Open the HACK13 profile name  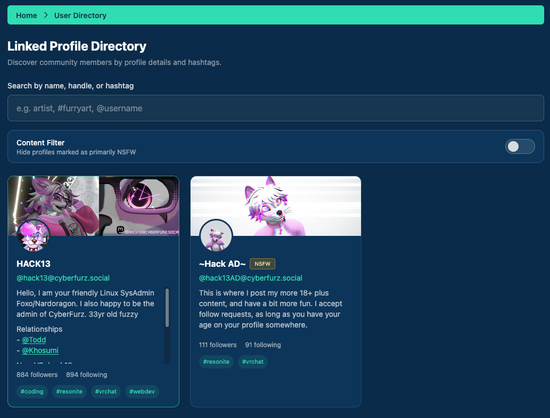tap(33, 264)
